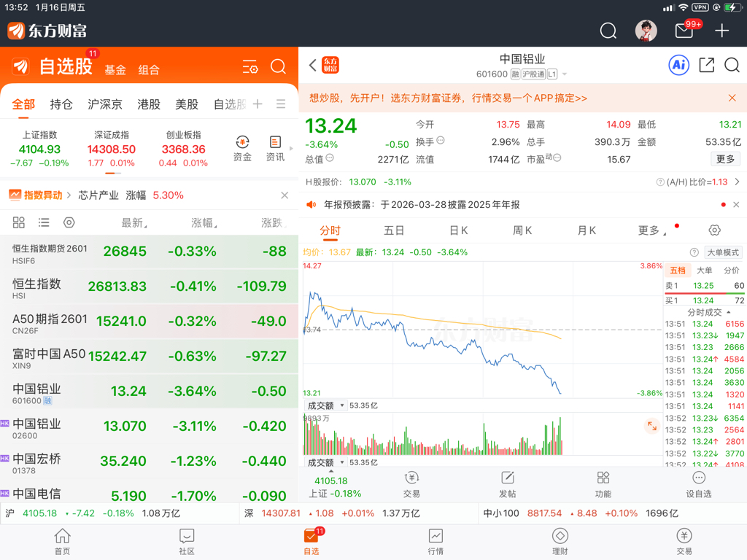Image resolution: width=747 pixels, height=560 pixels.
Task: Switch chart to 日K view
Action: (x=458, y=231)
